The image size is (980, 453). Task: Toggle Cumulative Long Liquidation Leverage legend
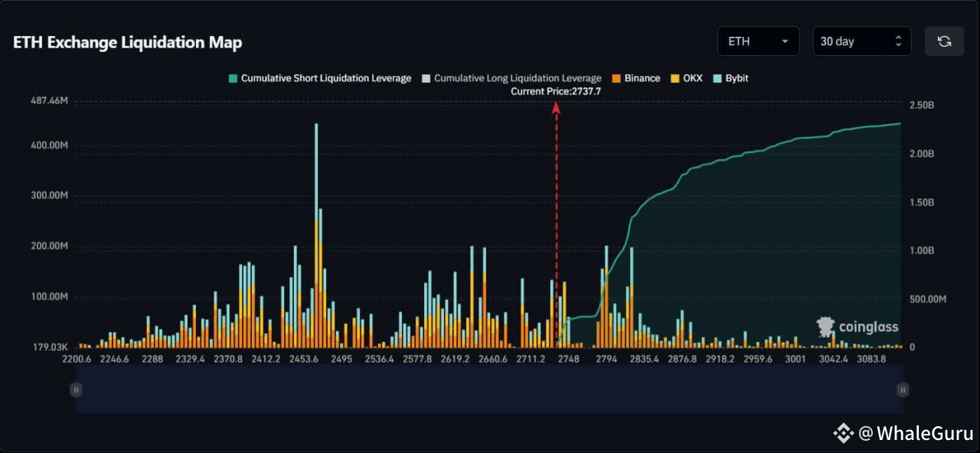pyautogui.click(x=511, y=78)
